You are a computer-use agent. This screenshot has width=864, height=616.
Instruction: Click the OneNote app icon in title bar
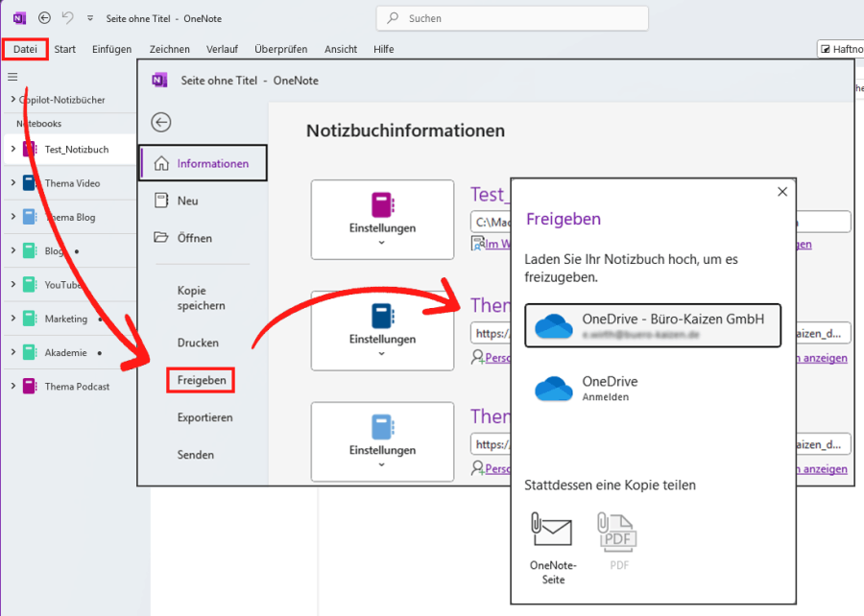pyautogui.click(x=19, y=18)
